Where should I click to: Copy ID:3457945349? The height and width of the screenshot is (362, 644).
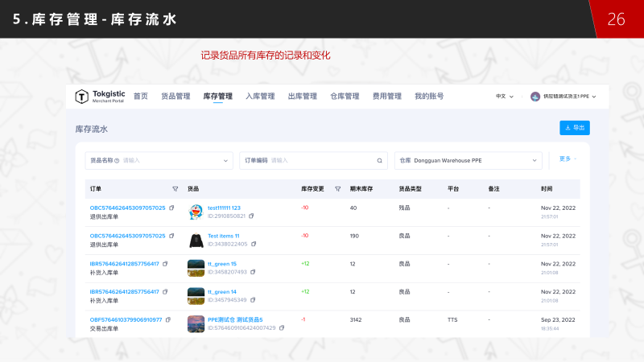(253, 299)
